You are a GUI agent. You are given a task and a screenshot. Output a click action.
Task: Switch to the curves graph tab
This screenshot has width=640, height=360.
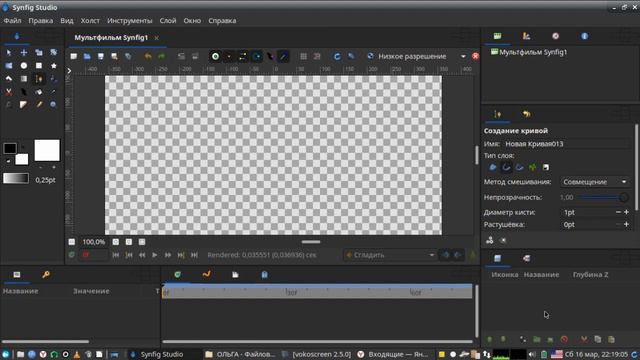207,275
